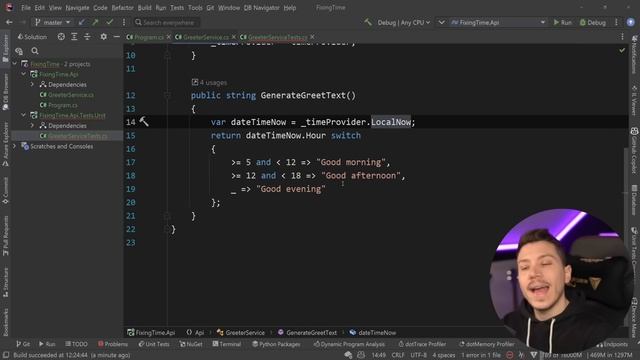Open the DB Navigator menu
This screenshot has width=640, height=360.
point(262,8)
